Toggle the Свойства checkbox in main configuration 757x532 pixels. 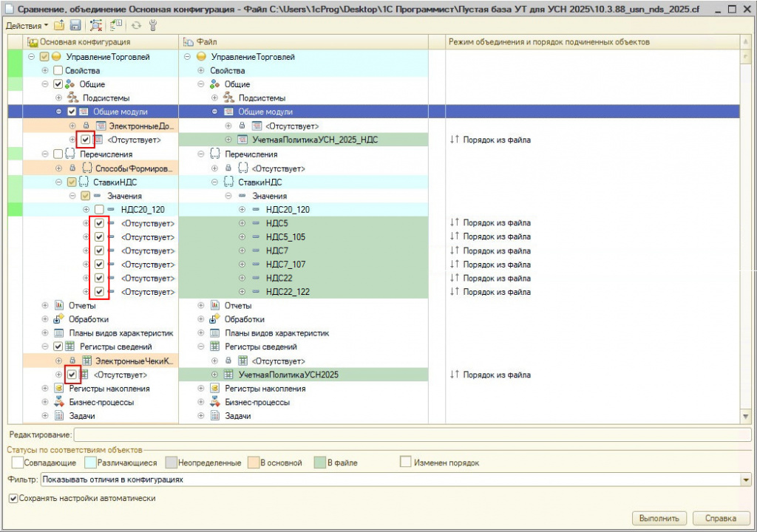[x=58, y=70]
